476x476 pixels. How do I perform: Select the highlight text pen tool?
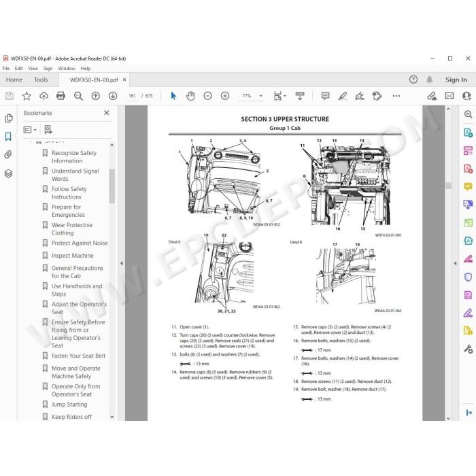click(343, 96)
